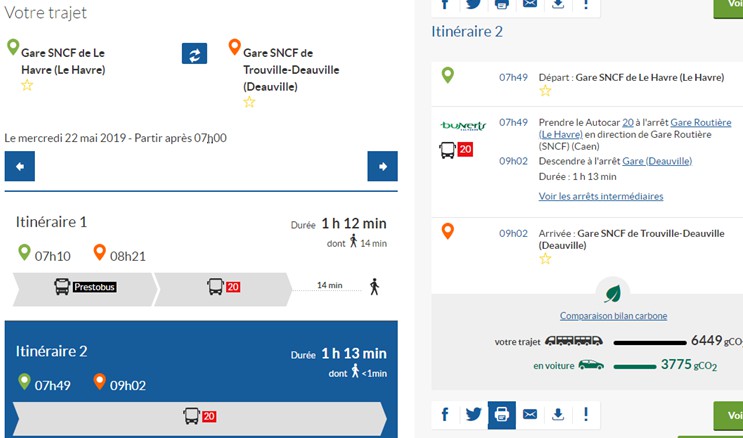Swap departure and arrival stations
Viewport: 743px width, 438px height.
pyautogui.click(x=194, y=53)
